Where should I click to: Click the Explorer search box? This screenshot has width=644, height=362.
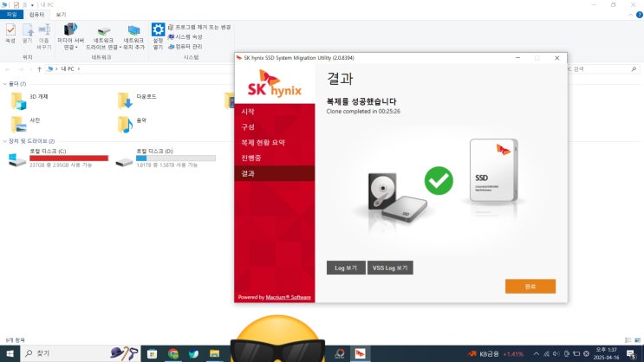click(x=602, y=69)
